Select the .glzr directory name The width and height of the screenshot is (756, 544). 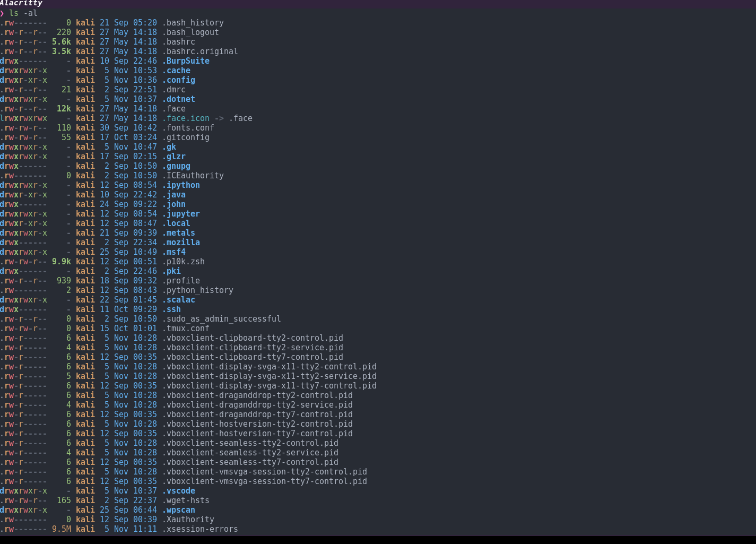(x=174, y=157)
